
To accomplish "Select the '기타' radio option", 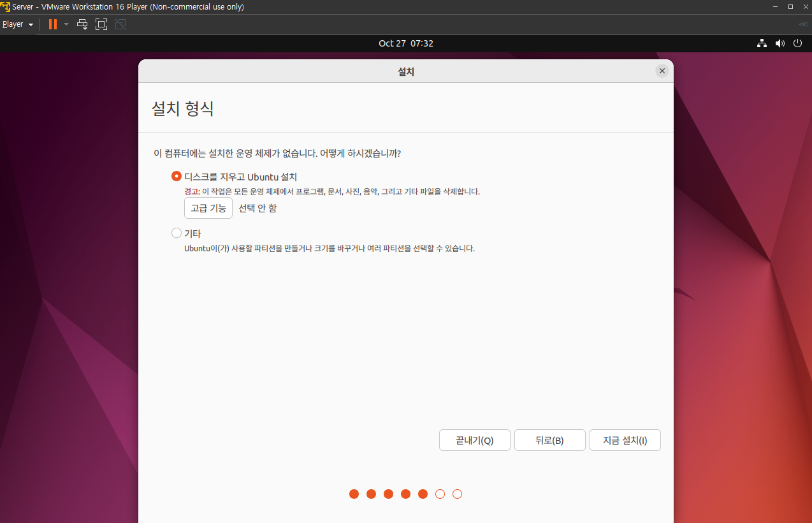I will tap(177, 233).
